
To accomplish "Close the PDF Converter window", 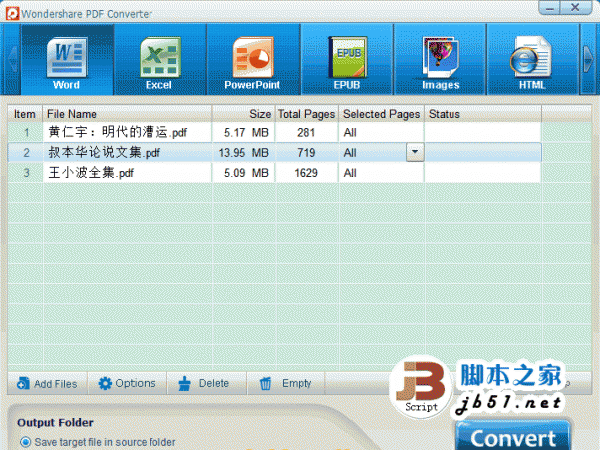I will click(x=576, y=8).
